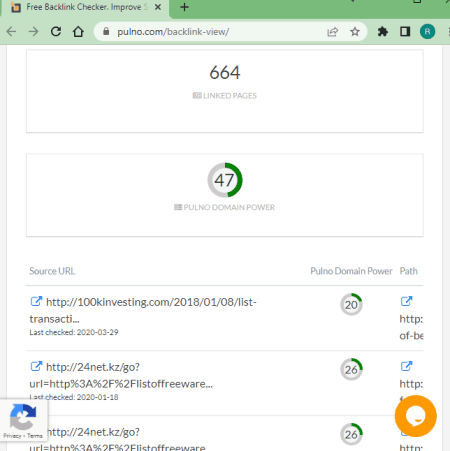
Task: Reload the current page
Action: [56, 32]
